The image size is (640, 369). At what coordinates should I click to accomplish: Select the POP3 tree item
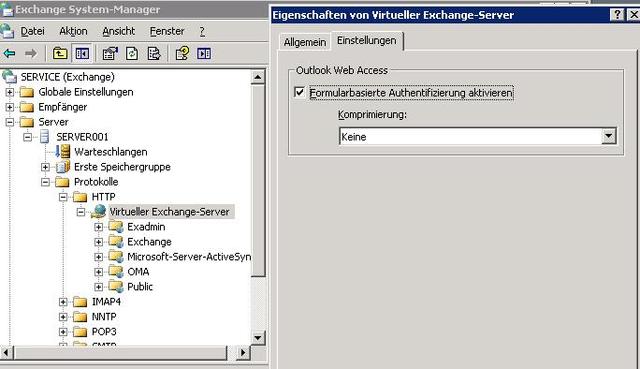(104, 332)
